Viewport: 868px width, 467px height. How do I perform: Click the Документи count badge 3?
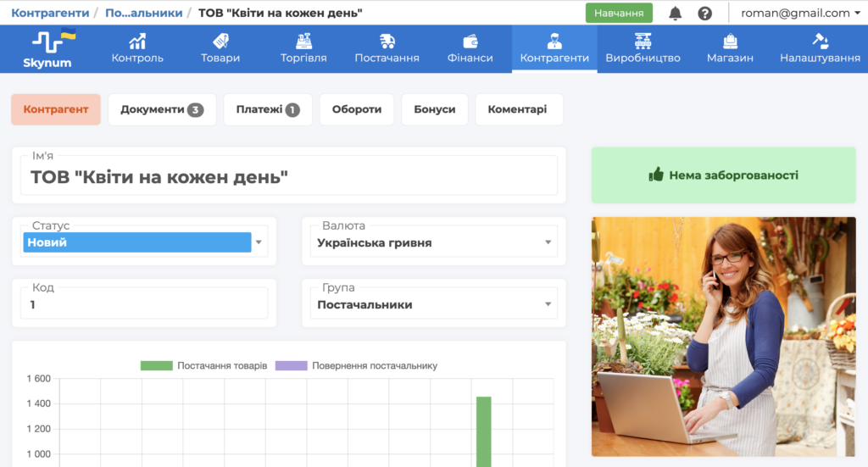[196, 110]
